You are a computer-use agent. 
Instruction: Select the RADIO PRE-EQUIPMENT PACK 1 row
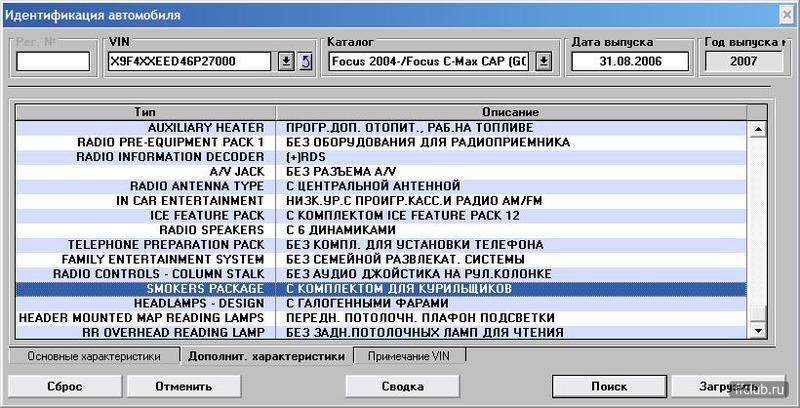[x=381, y=142]
